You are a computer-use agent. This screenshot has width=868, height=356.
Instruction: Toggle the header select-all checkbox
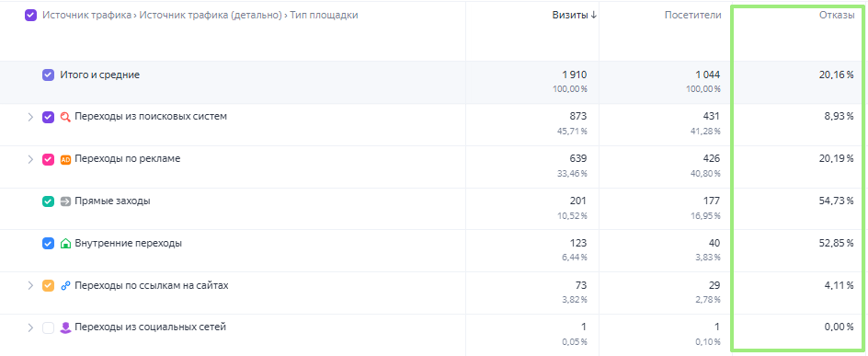coord(30,16)
